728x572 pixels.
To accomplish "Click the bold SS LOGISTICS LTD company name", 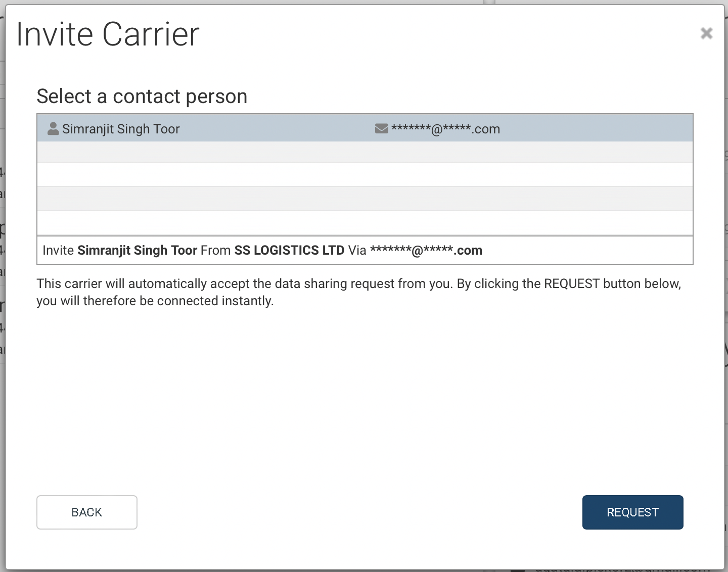I will tap(291, 250).
